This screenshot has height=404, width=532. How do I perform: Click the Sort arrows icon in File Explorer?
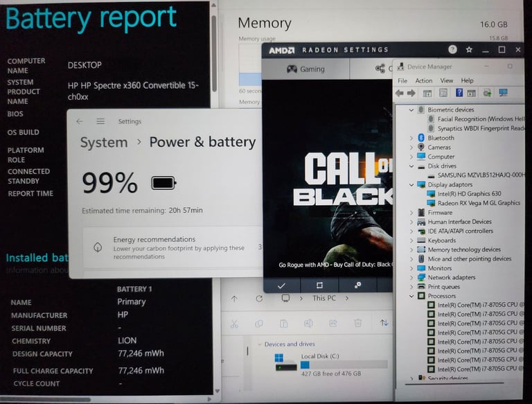[384, 322]
